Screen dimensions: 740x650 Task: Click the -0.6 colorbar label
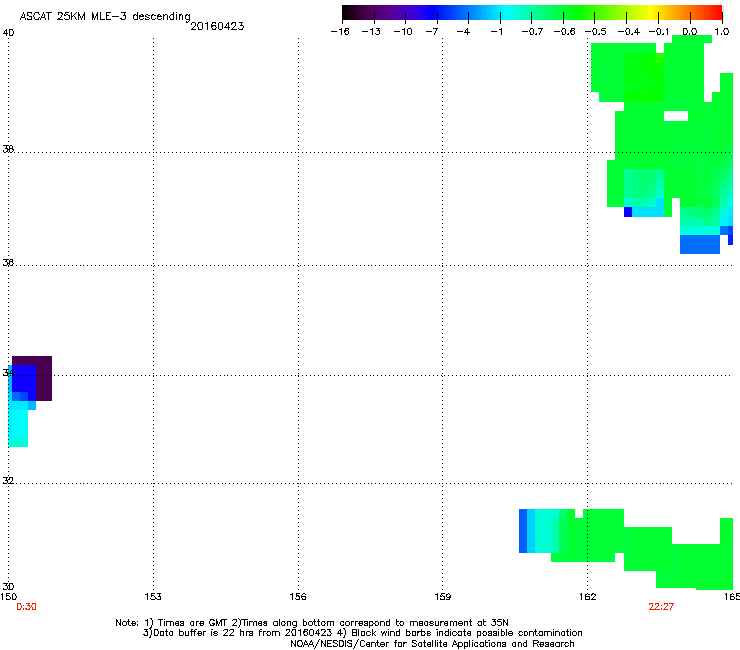[564, 32]
